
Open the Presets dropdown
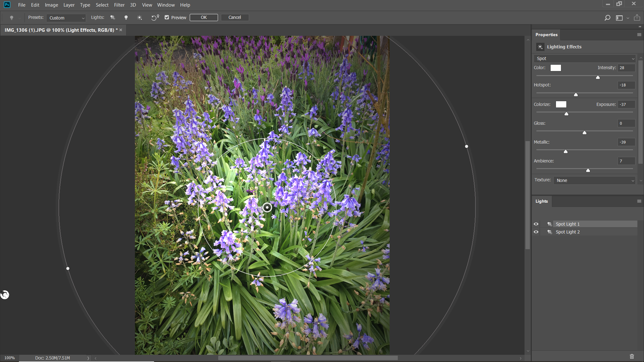(66, 18)
